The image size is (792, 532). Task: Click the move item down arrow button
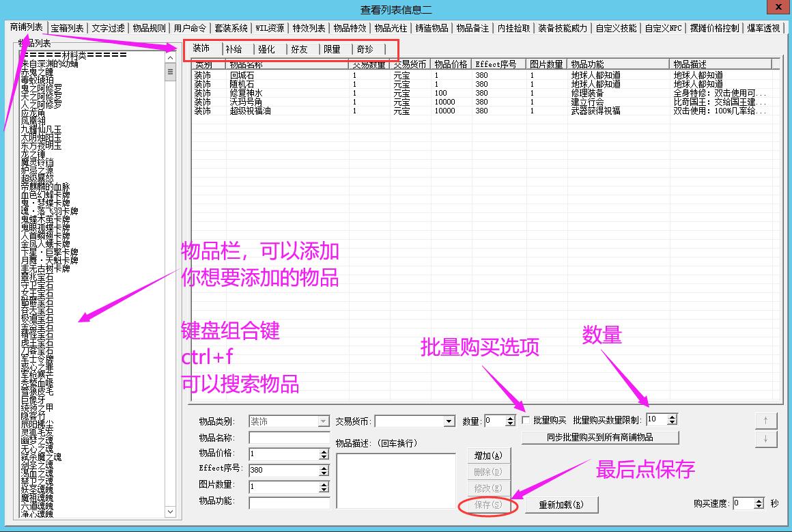765,439
